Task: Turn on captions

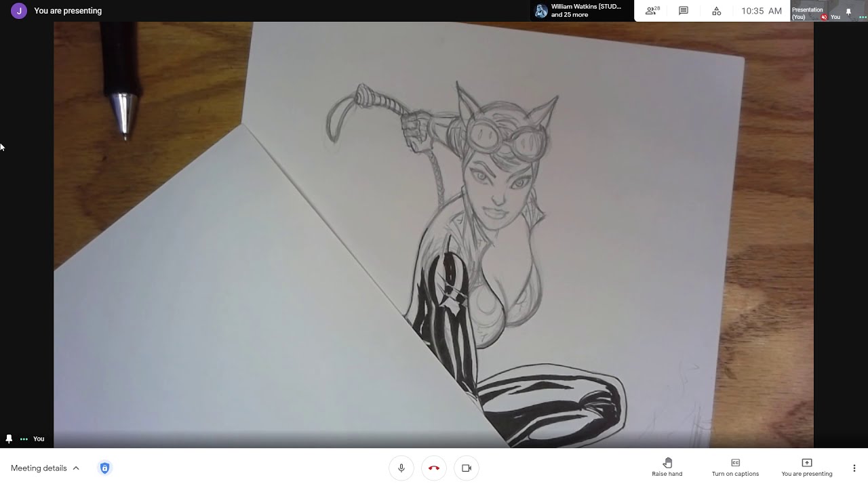Action: point(735,467)
